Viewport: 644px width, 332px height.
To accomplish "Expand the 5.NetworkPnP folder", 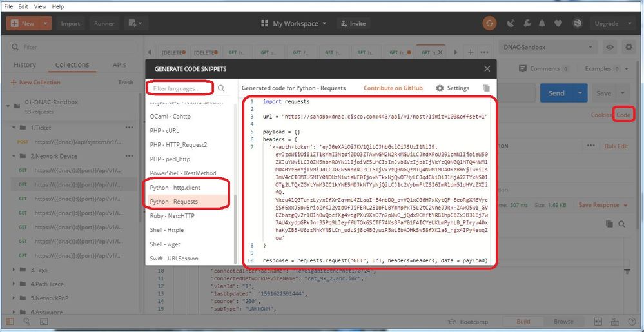I will click(x=14, y=298).
